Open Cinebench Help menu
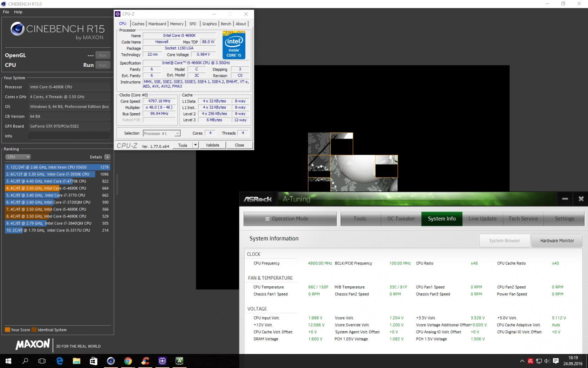 pyautogui.click(x=18, y=12)
